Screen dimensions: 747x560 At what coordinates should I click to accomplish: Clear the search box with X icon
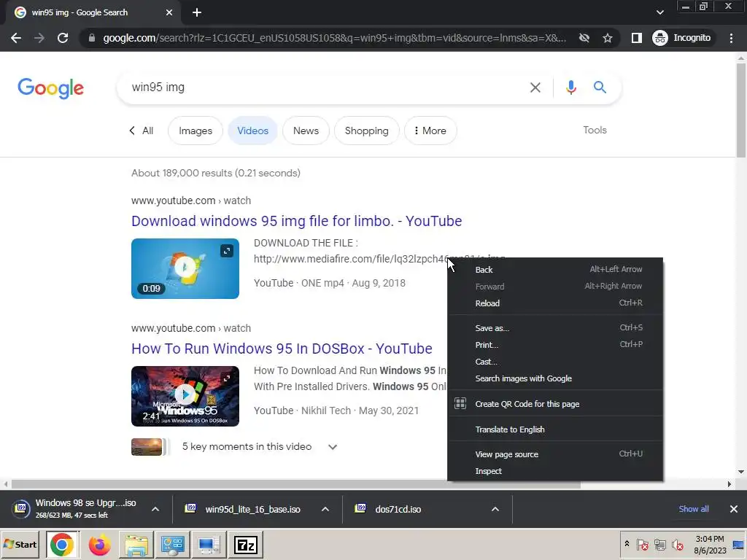(535, 87)
